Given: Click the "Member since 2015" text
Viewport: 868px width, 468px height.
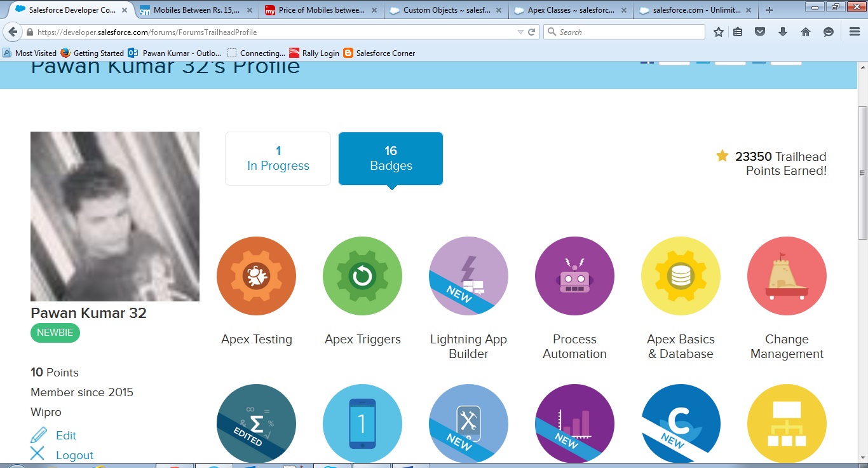Looking at the screenshot, I should pyautogui.click(x=82, y=392).
